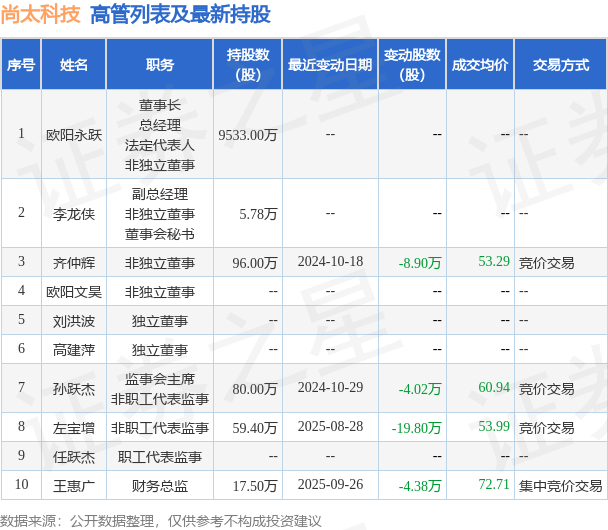Click the 高管列表及最新持股 heading
Image resolution: width=608 pixels, height=530 pixels.
click(x=180, y=15)
